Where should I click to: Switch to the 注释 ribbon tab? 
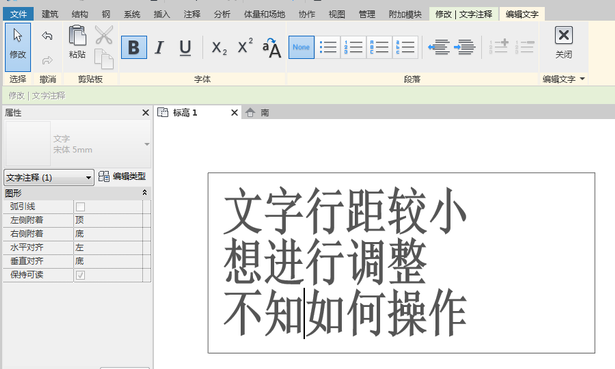[192, 14]
